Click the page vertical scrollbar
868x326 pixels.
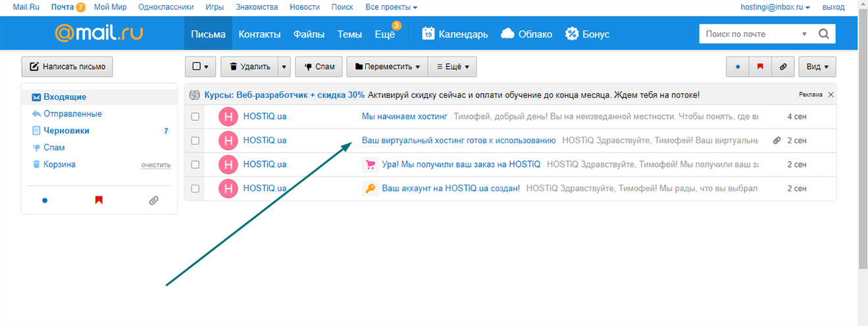pyautogui.click(x=863, y=138)
